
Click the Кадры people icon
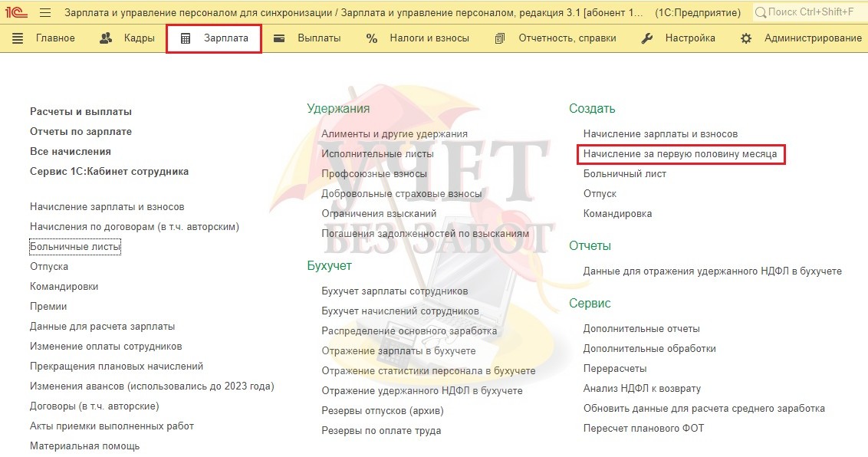click(106, 38)
